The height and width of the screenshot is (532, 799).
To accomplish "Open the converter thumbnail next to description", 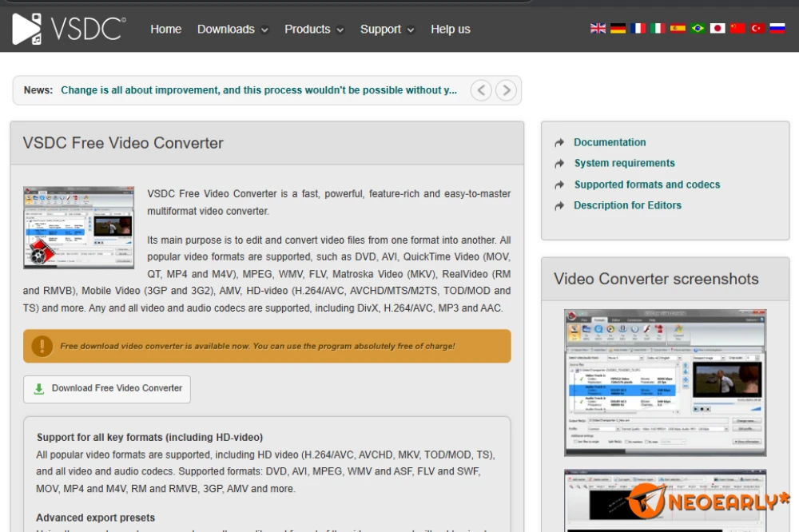I will [x=78, y=228].
